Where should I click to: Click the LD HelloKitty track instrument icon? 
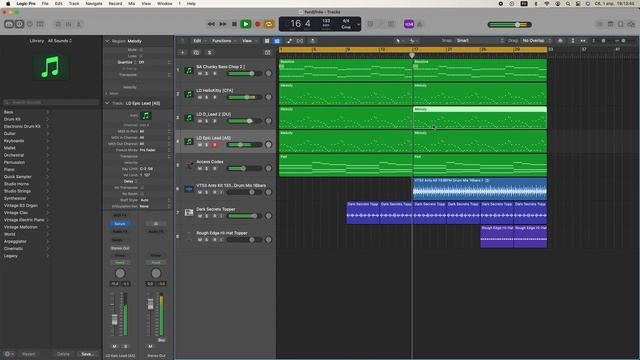tap(189, 94)
